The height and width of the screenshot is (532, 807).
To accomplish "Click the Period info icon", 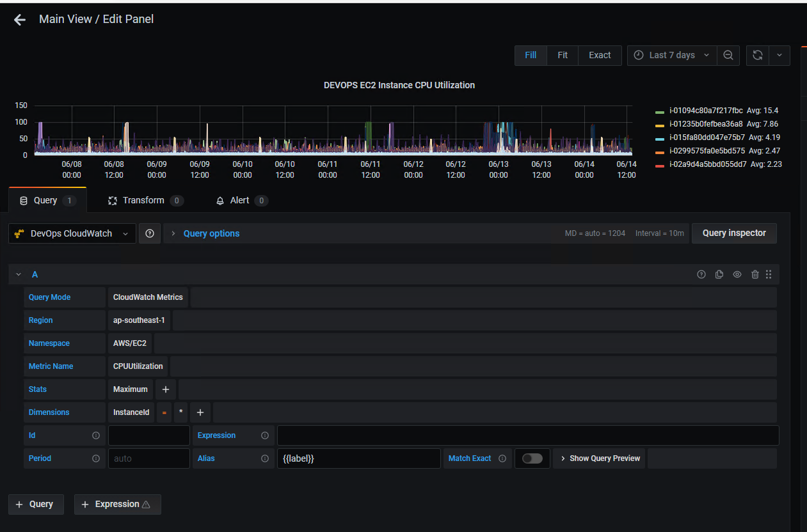I will pos(96,458).
